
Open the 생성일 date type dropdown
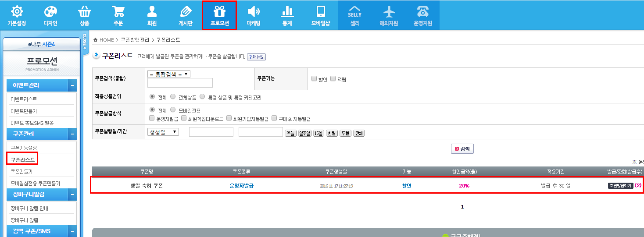click(163, 132)
